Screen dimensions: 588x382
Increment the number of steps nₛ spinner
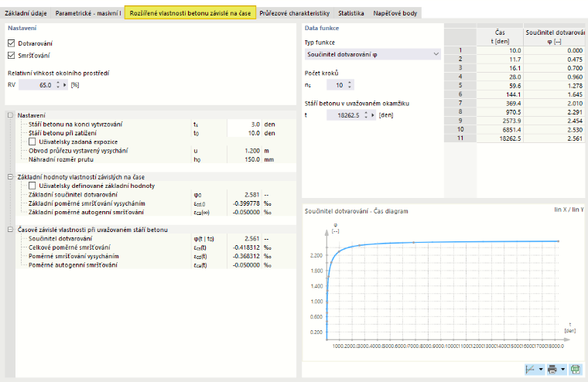coord(350,83)
